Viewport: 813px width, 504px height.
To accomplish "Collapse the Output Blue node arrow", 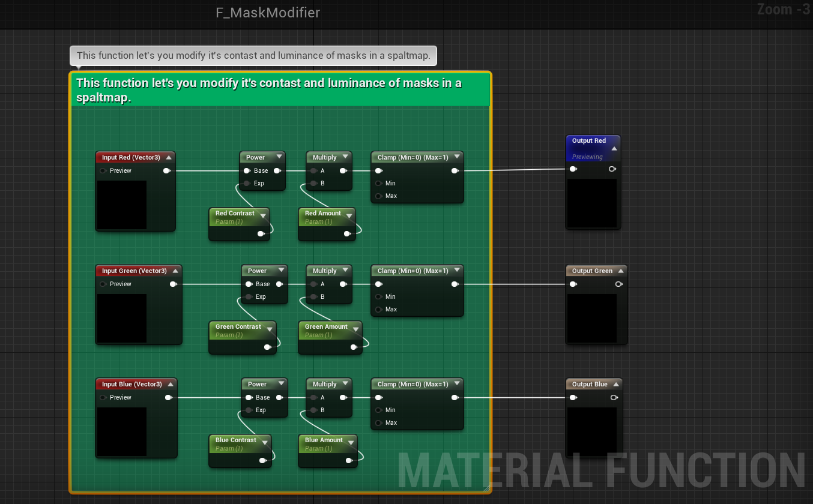I will click(x=615, y=385).
